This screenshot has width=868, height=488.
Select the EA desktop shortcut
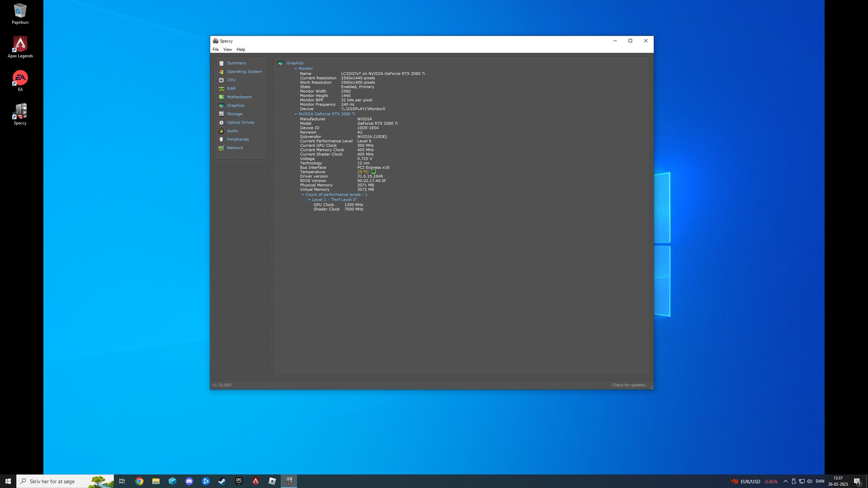(x=20, y=81)
